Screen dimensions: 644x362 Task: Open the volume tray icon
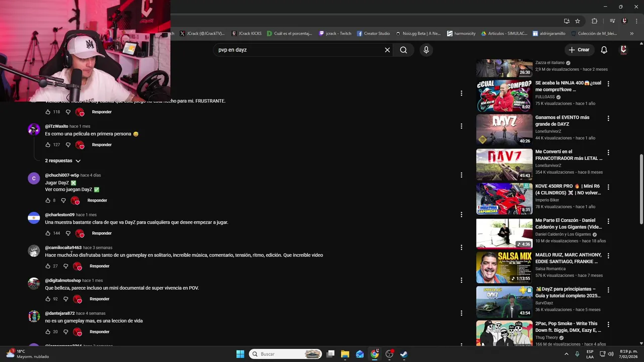611,354
